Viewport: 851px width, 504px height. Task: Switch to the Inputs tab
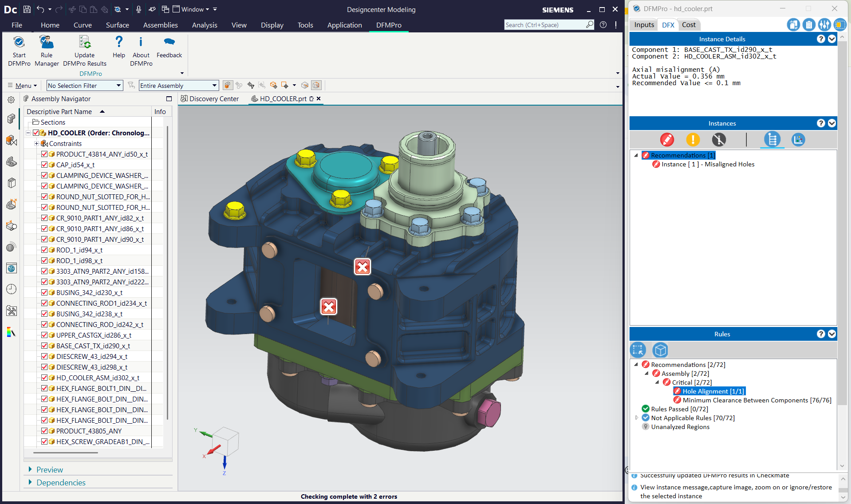[644, 25]
